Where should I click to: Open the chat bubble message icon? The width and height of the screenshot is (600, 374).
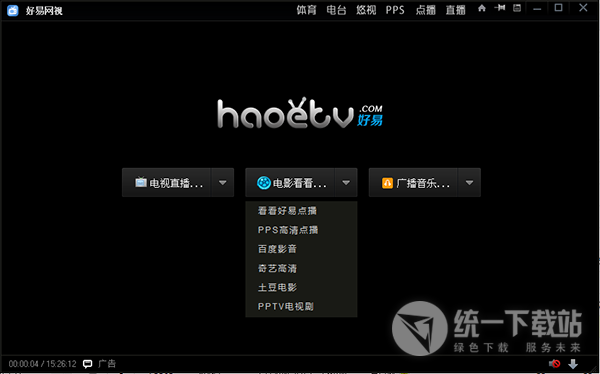88,364
